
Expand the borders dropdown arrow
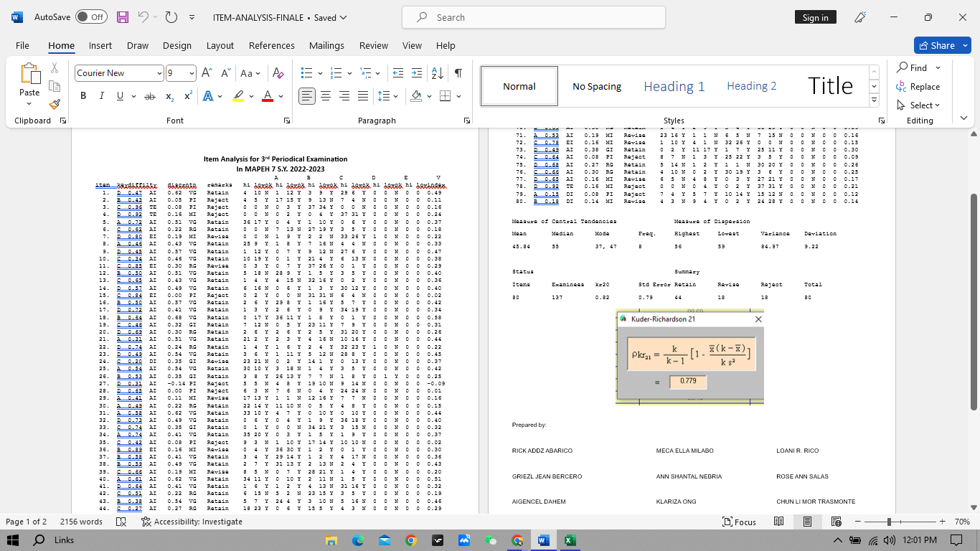458,96
